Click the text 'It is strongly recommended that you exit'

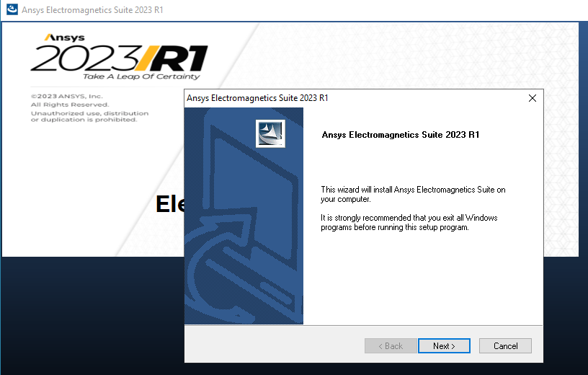click(388, 218)
